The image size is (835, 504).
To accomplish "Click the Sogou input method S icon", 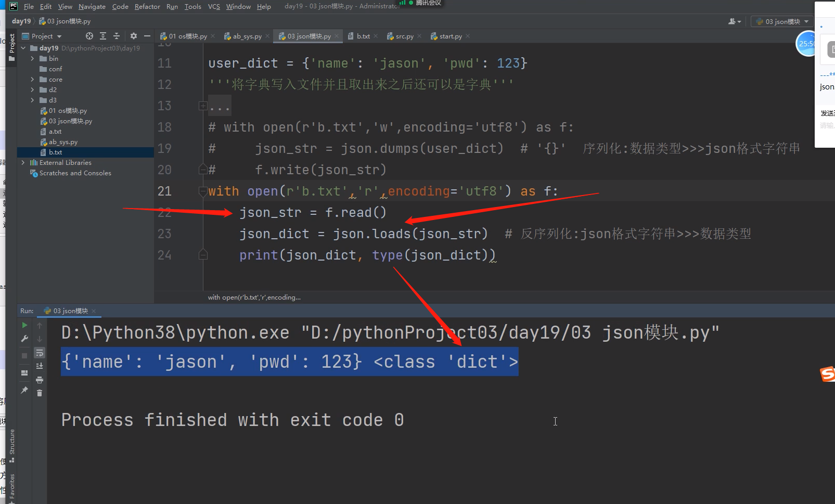I will [x=827, y=374].
